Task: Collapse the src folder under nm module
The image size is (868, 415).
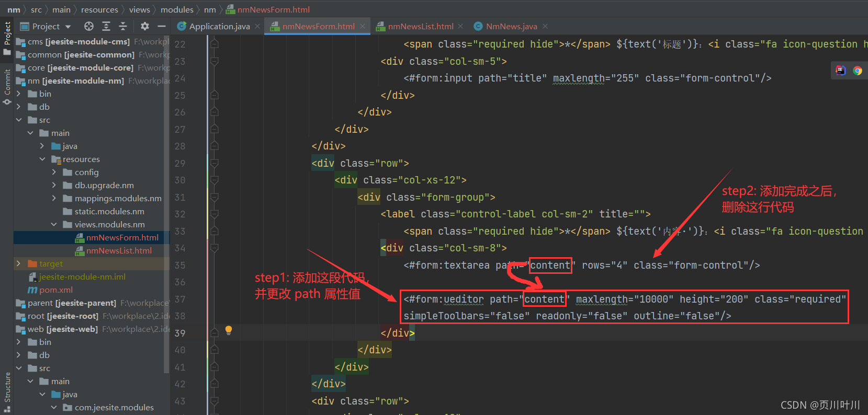Action: (19, 120)
